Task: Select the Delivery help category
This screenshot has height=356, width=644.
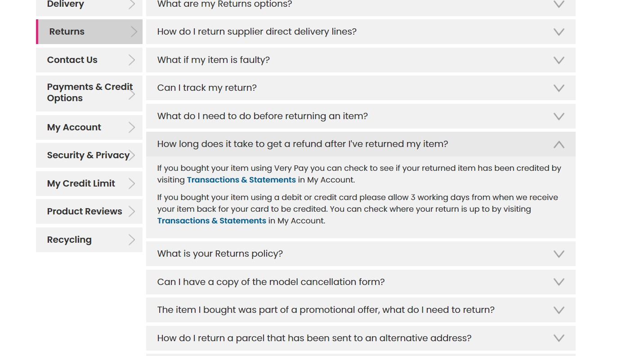Action: click(89, 5)
